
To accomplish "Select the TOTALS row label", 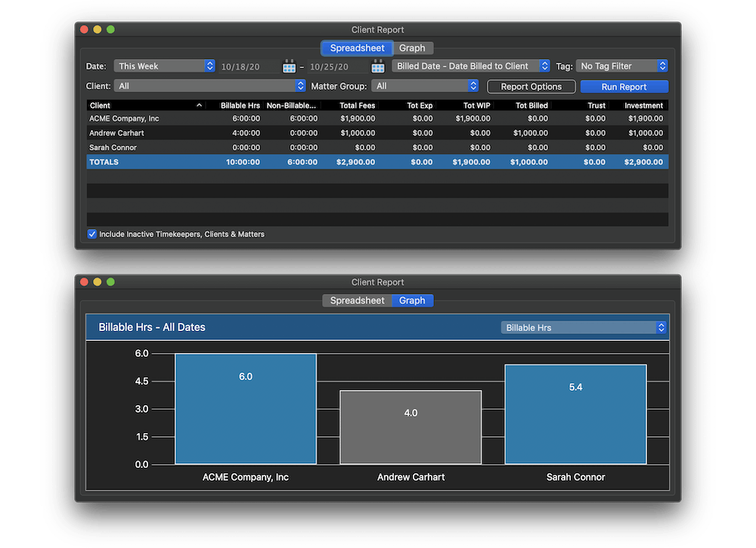I will click(104, 162).
